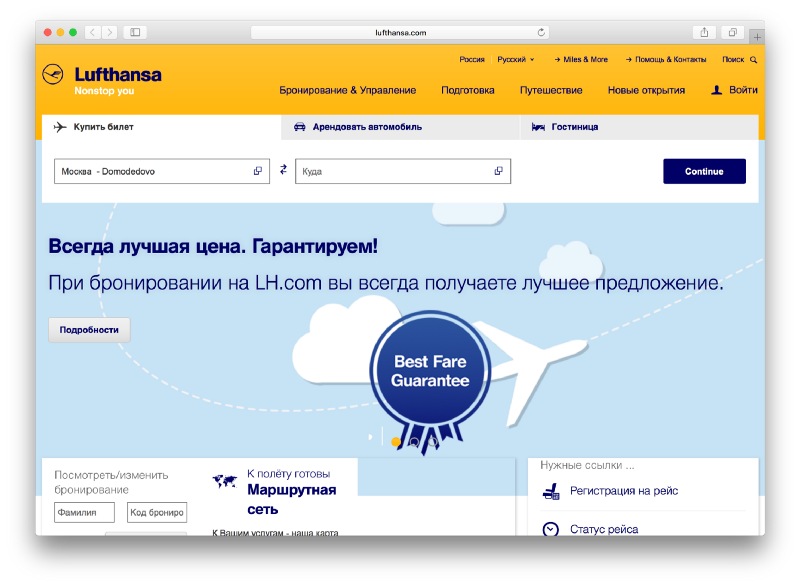This screenshot has width=800, height=586.
Task: Click the user profile icon beside Войти
Action: (x=716, y=90)
